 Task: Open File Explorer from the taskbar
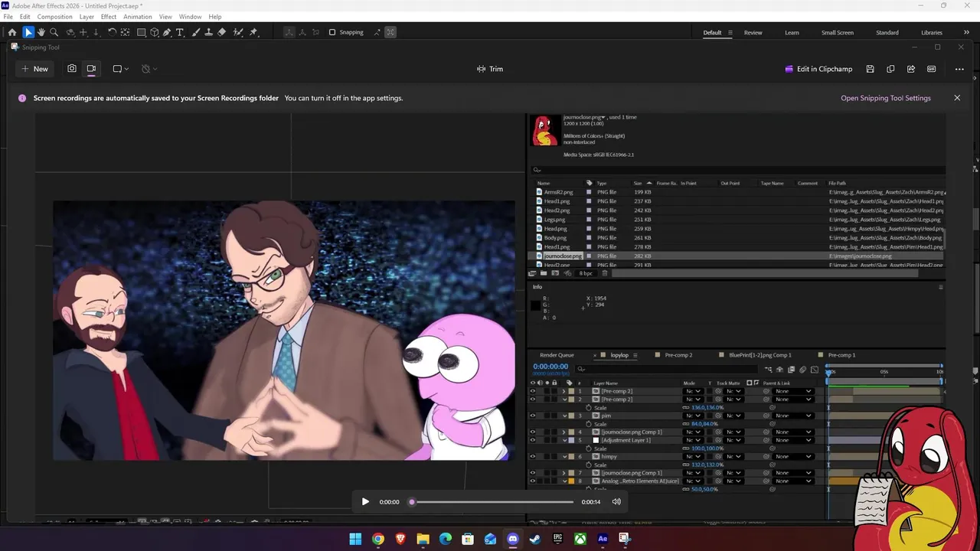pos(423,539)
